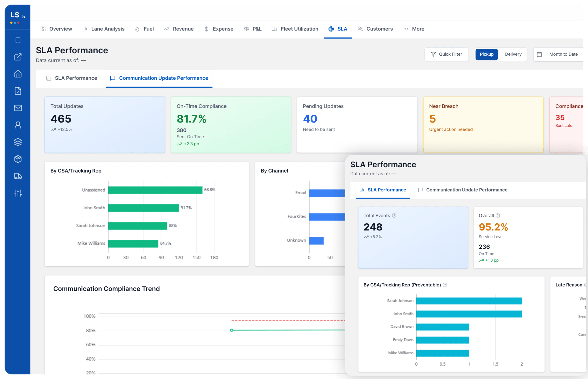This screenshot has height=379, width=588.
Task: Expand the More menu
Action: 414,29
